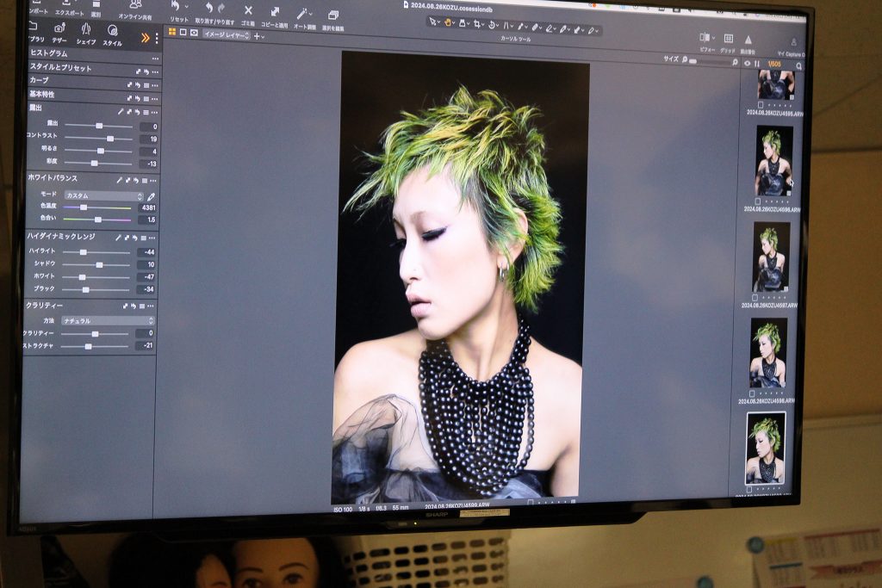Click the small magnifier to shrink thumbnails

click(685, 59)
